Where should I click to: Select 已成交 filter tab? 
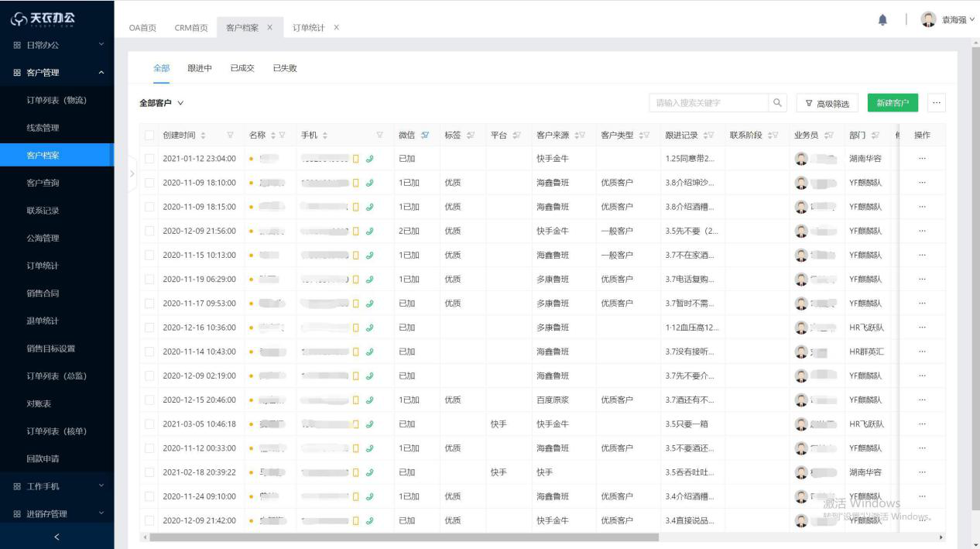(242, 68)
